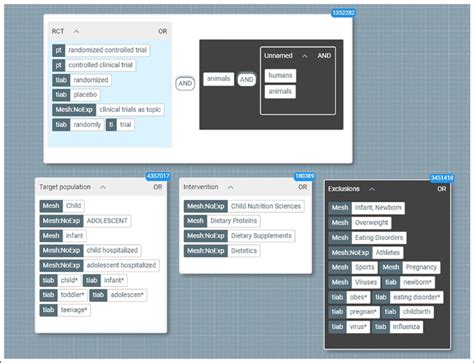Select 'childbirth' exclusion term
The image size is (474, 363).
(417, 312)
